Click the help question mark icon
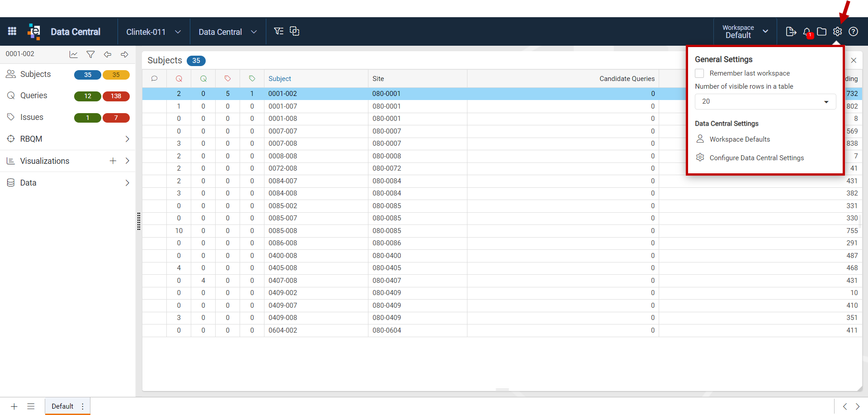Screen dimensions: 868x415 point(854,32)
